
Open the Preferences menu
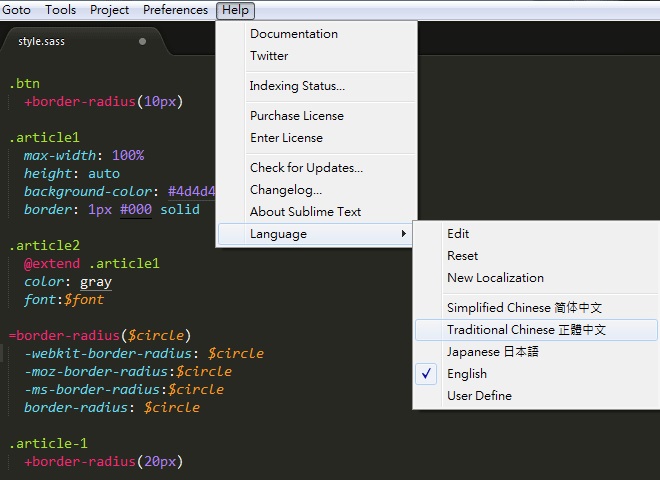tap(176, 10)
